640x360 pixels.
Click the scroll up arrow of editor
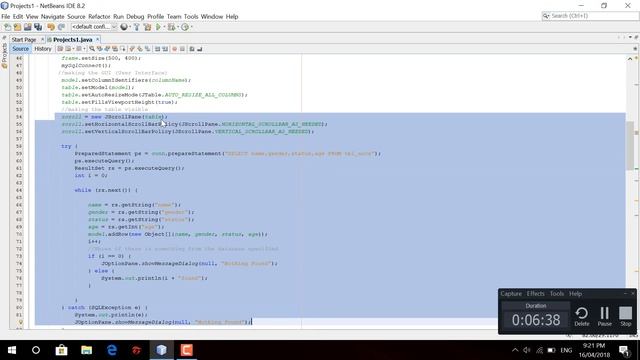tap(630, 59)
